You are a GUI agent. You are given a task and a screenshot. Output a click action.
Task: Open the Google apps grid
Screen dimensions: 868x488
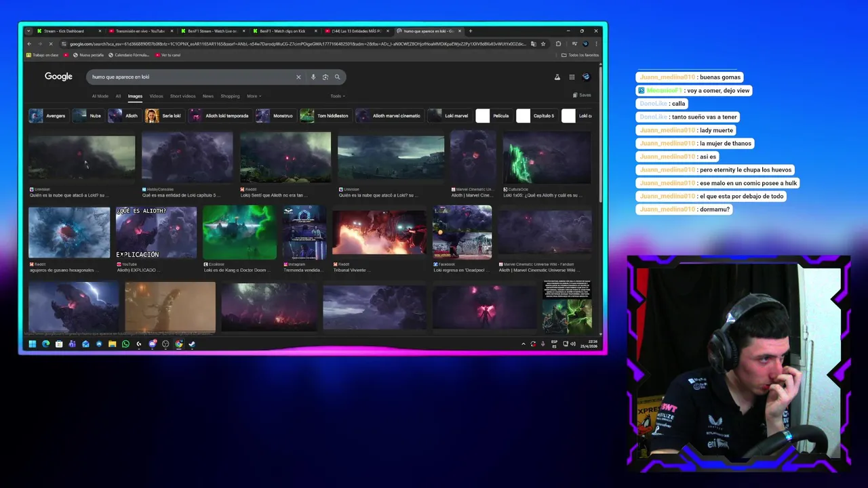(x=572, y=77)
